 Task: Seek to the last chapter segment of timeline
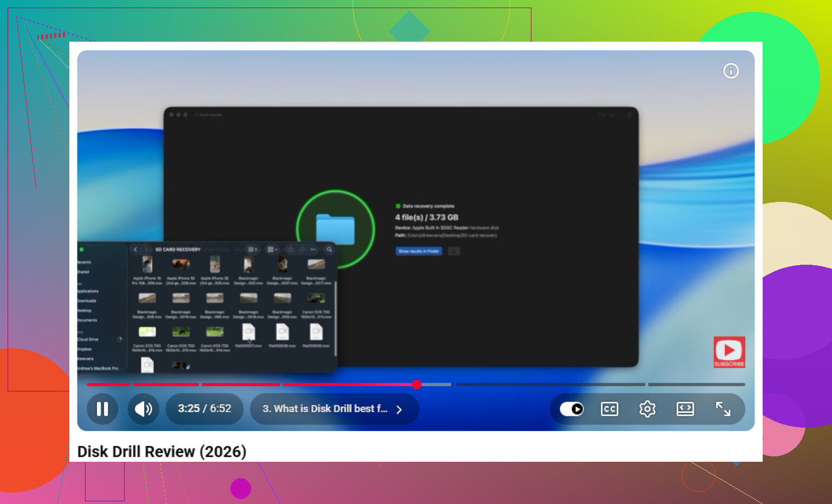tap(697, 384)
